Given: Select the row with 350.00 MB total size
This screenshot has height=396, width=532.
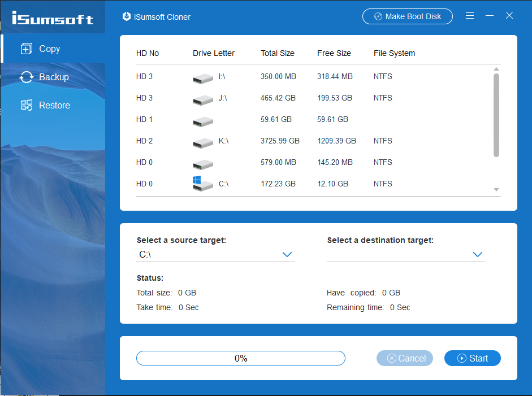Looking at the screenshot, I should 314,77.
